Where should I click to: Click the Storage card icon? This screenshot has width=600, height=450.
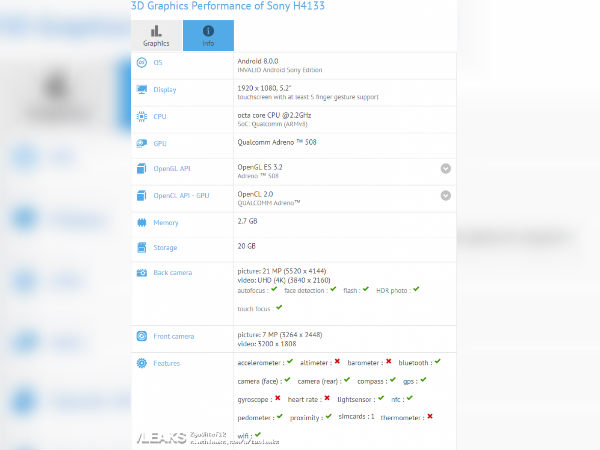(x=142, y=248)
